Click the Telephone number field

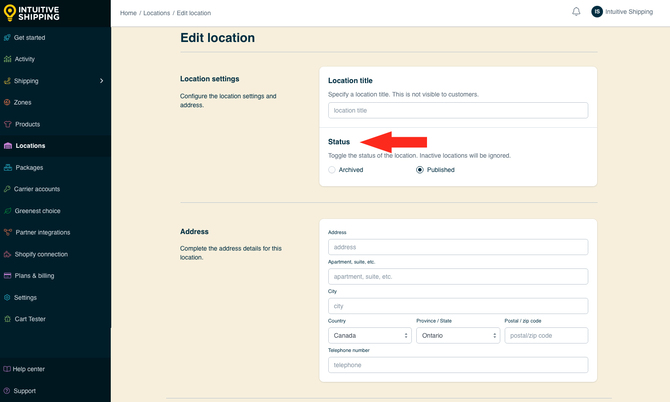pyautogui.click(x=458, y=365)
